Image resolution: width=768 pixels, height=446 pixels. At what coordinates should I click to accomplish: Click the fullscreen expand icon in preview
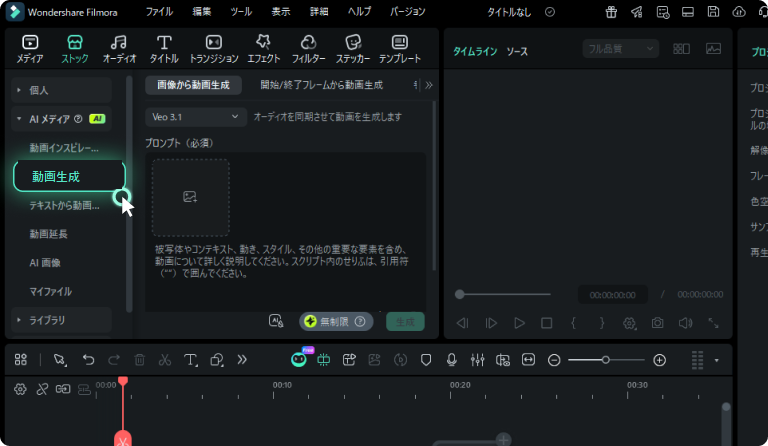(x=714, y=323)
